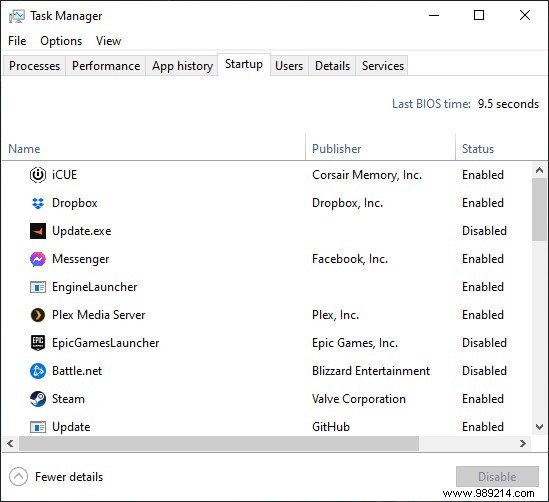Click the vertical scrollbar up arrow
The width and height of the screenshot is (549, 502).
pyautogui.click(x=540, y=170)
